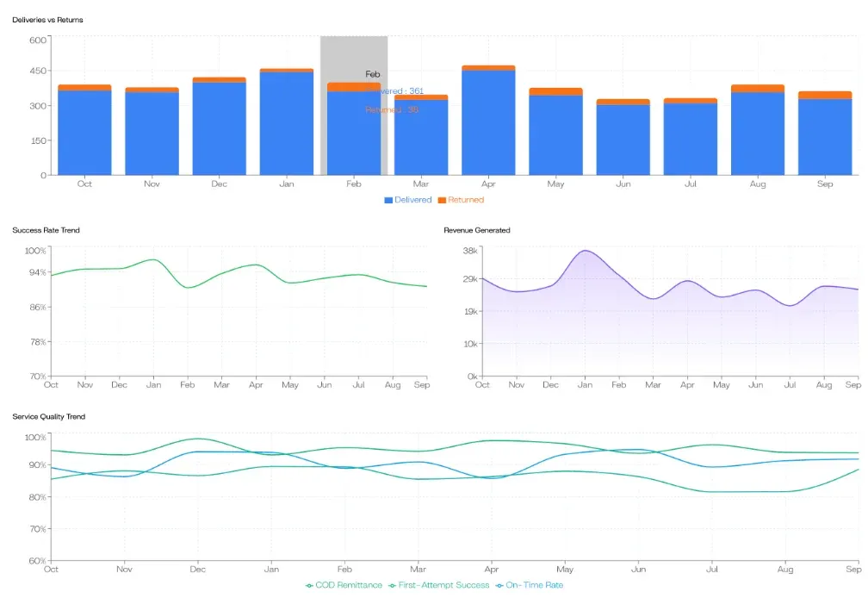Click "Aug" on the Deliveries vs Returns axis
Image resolution: width=868 pixels, height=598 pixels.
758,184
